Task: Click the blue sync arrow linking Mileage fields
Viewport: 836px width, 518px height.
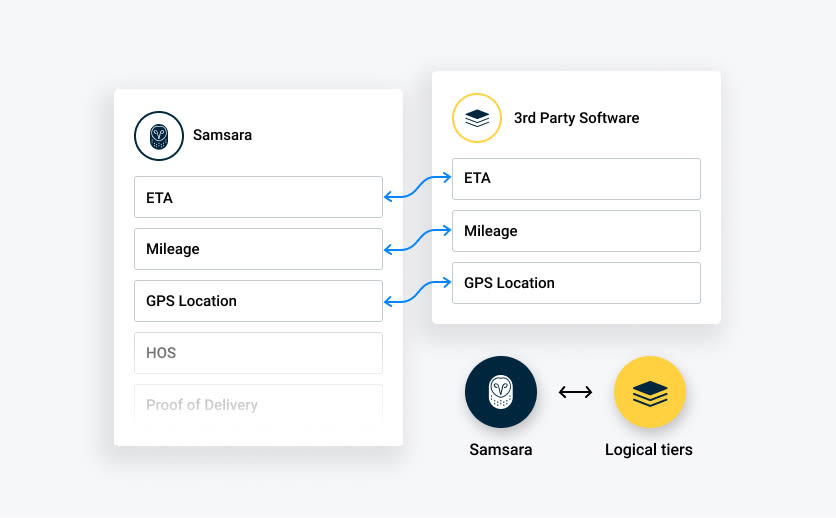Action: pos(417,240)
